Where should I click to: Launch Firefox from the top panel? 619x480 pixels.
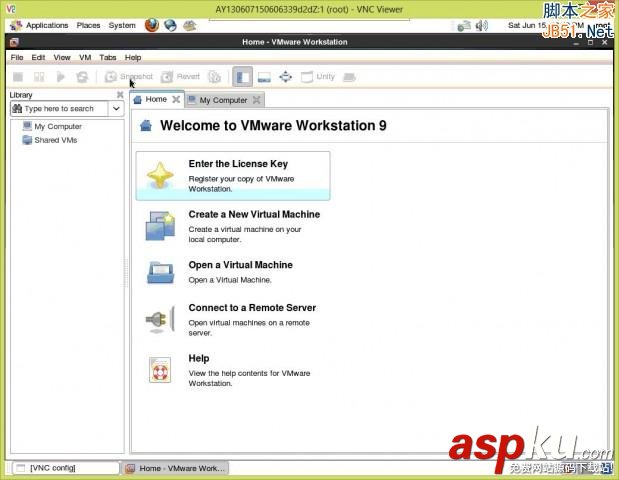152,25
